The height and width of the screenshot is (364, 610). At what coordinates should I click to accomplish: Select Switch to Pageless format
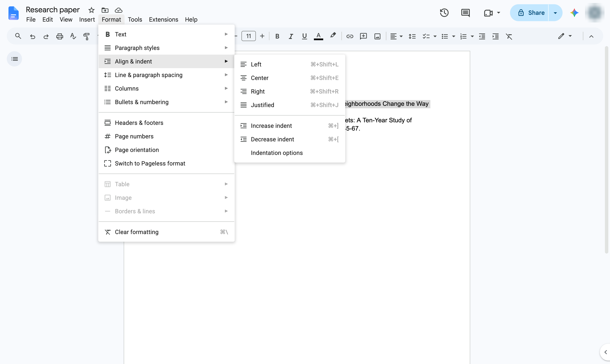click(166, 163)
